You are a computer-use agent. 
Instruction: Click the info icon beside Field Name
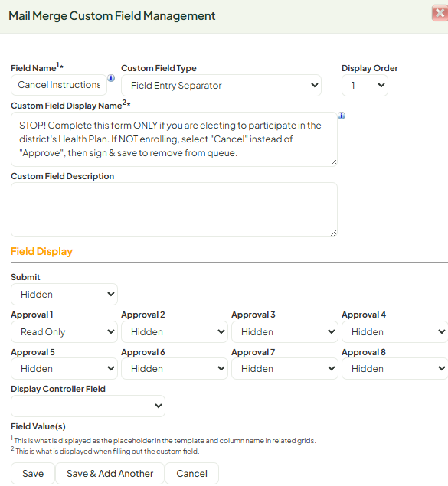pos(111,78)
